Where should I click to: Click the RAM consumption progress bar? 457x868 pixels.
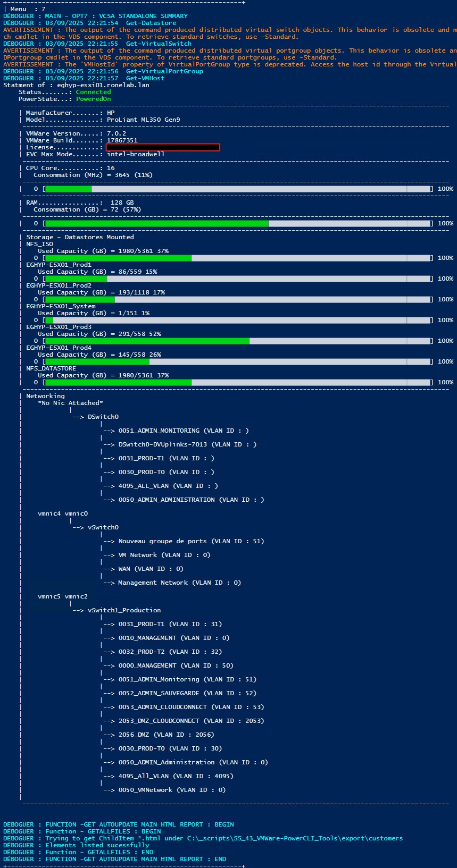(238, 223)
